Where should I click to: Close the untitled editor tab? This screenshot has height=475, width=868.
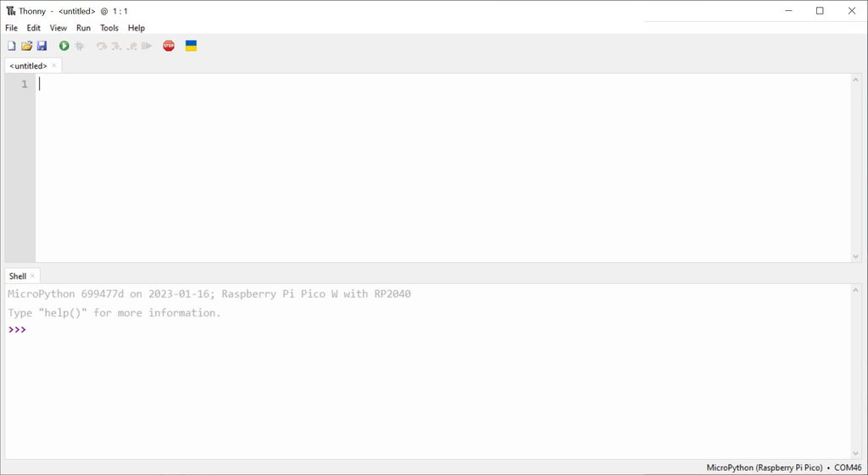(x=54, y=65)
